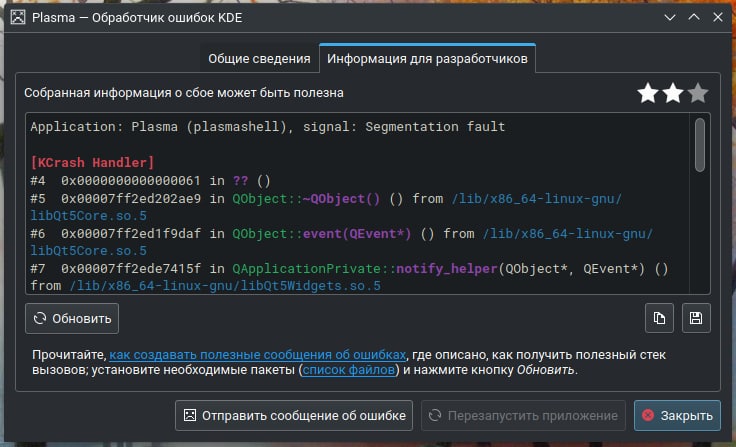The height and width of the screenshot is (447, 736).
Task: Open the как создавать полезные сообщения link
Action: (x=258, y=355)
